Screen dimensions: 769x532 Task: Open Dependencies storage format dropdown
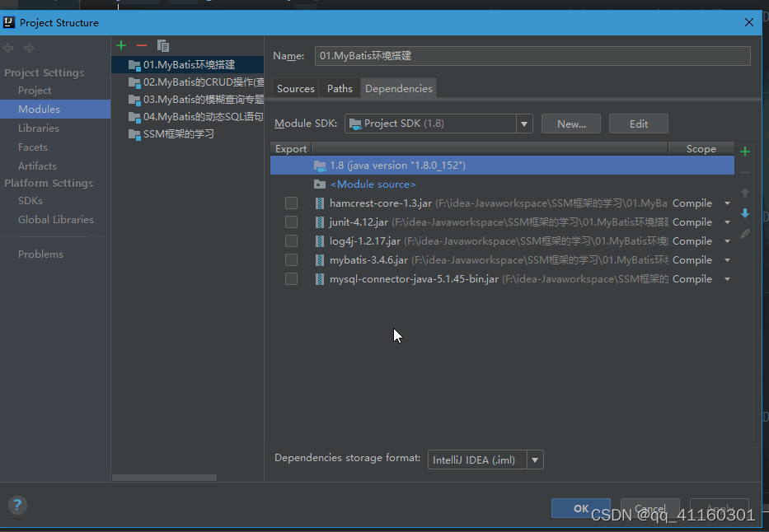click(535, 460)
